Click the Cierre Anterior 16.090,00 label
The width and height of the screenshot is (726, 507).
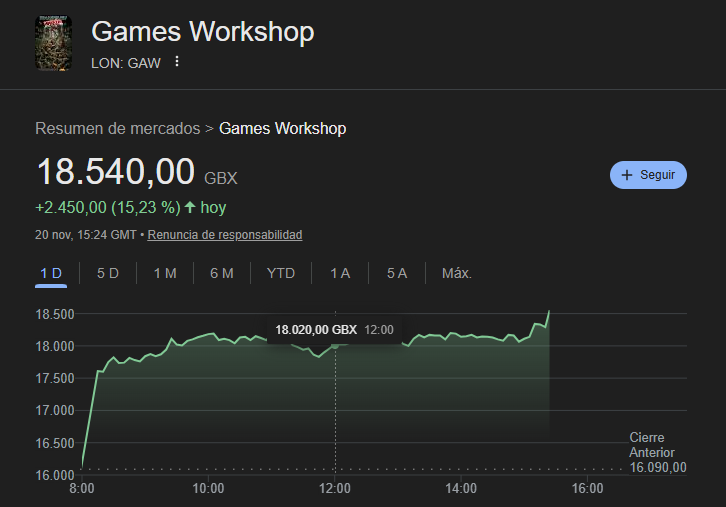(657, 453)
